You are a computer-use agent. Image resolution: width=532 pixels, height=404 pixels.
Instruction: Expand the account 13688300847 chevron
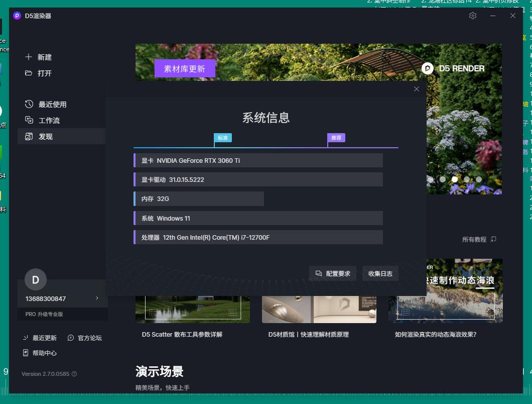(x=97, y=298)
